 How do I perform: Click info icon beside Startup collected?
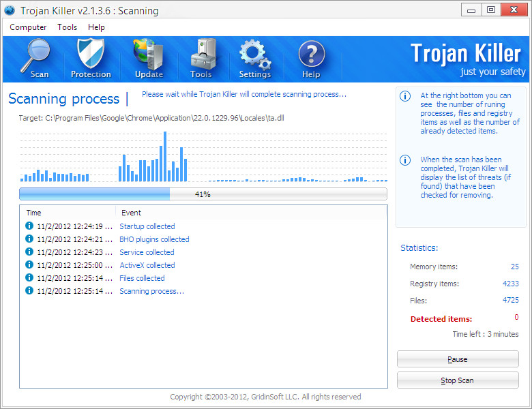(29, 226)
